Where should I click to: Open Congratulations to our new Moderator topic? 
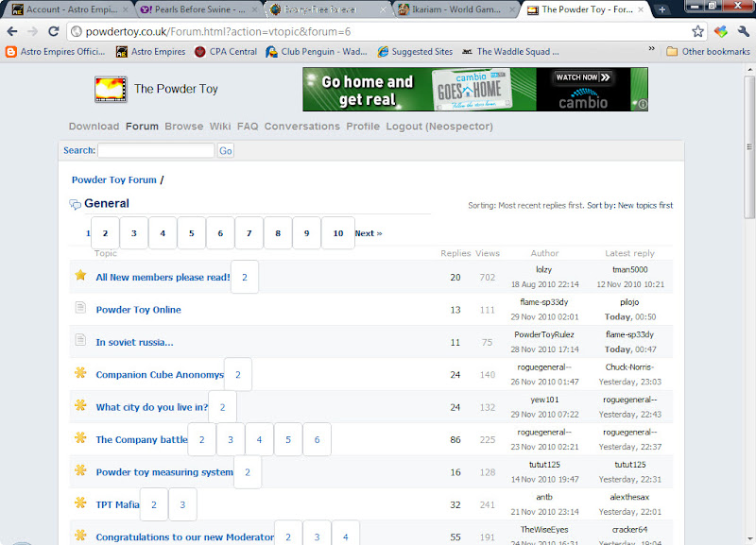[x=184, y=536]
